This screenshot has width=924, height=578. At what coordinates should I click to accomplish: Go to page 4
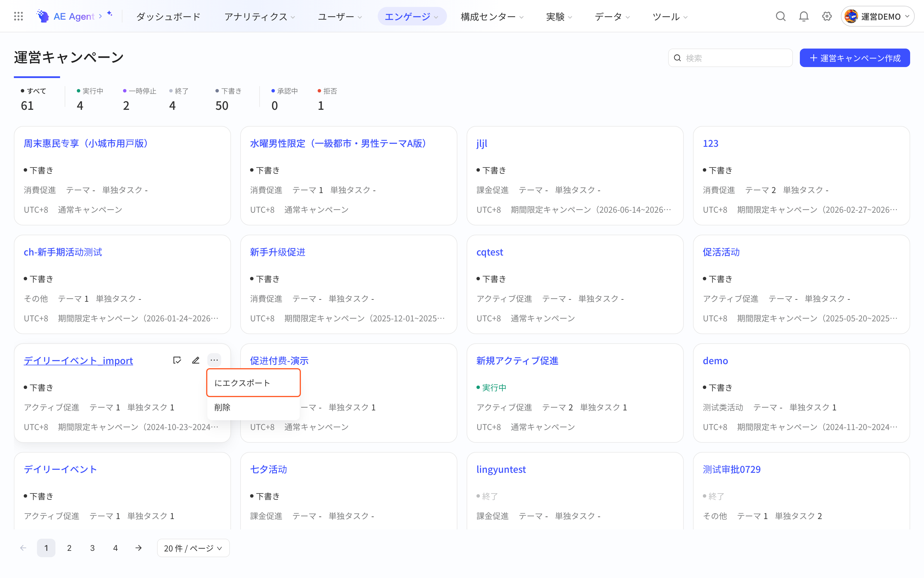coord(115,548)
